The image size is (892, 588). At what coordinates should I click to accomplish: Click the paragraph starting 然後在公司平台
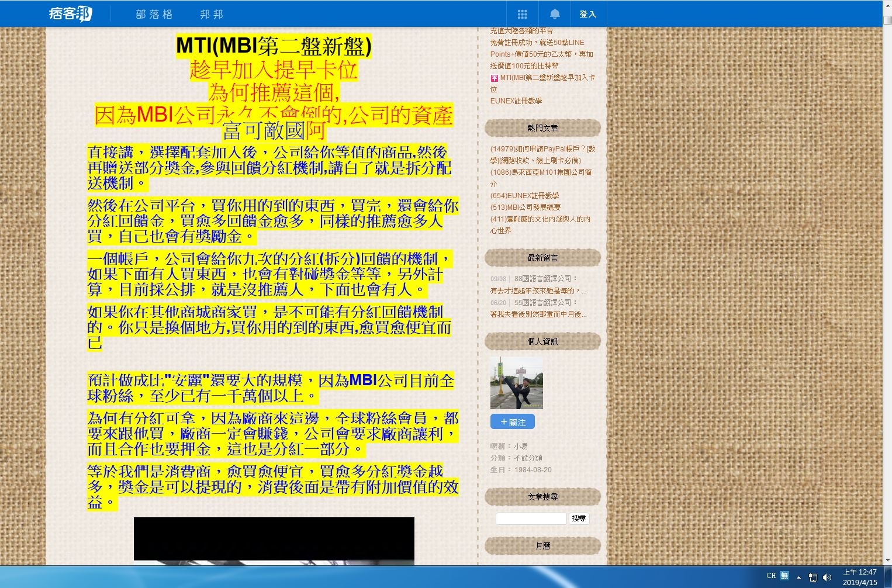pyautogui.click(x=273, y=221)
